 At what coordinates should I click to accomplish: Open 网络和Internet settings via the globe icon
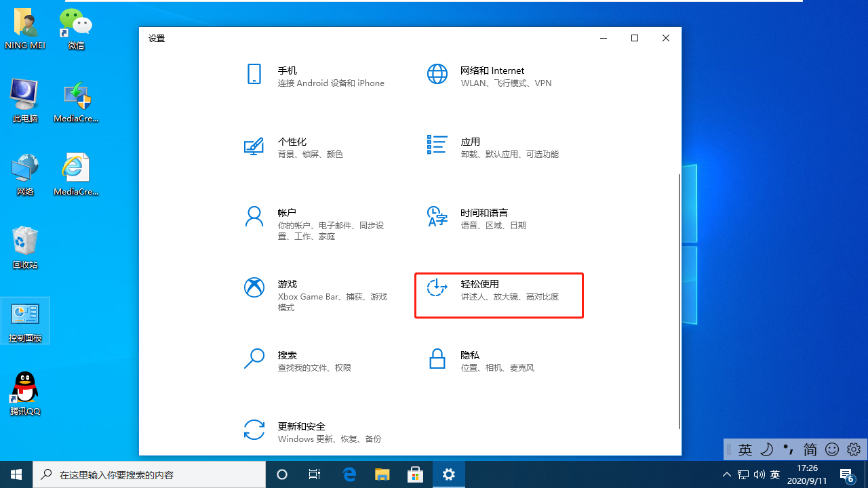click(x=437, y=73)
